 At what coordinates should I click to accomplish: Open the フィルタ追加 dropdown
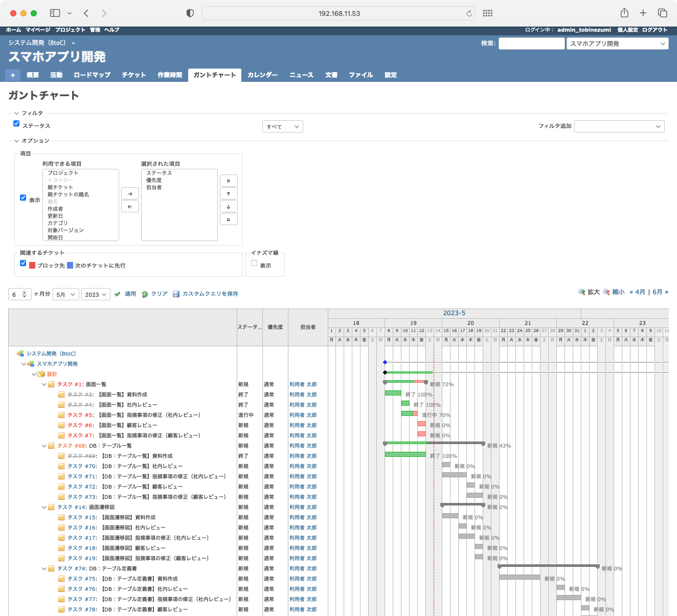(619, 126)
